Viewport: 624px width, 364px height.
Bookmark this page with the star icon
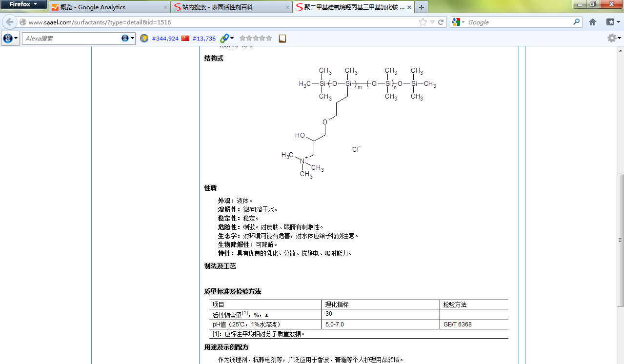(423, 22)
